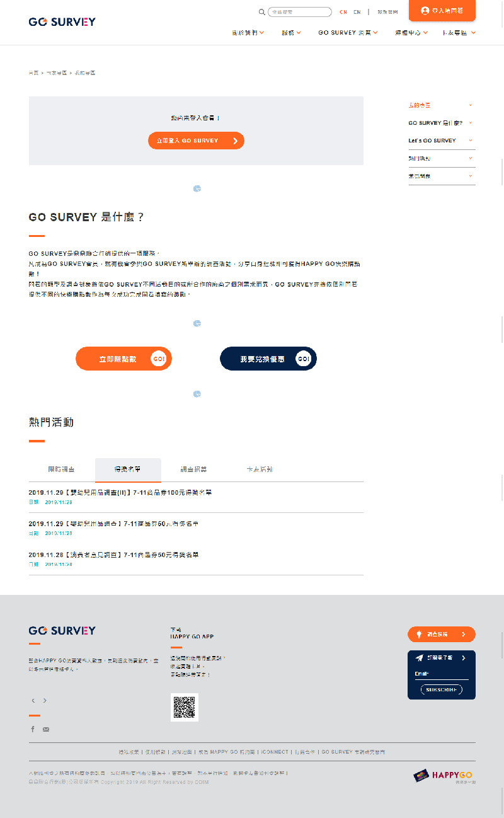Select "Let's GO SURVEY" in the sidebar
Viewport: 504px width, 818px height.
tap(432, 141)
